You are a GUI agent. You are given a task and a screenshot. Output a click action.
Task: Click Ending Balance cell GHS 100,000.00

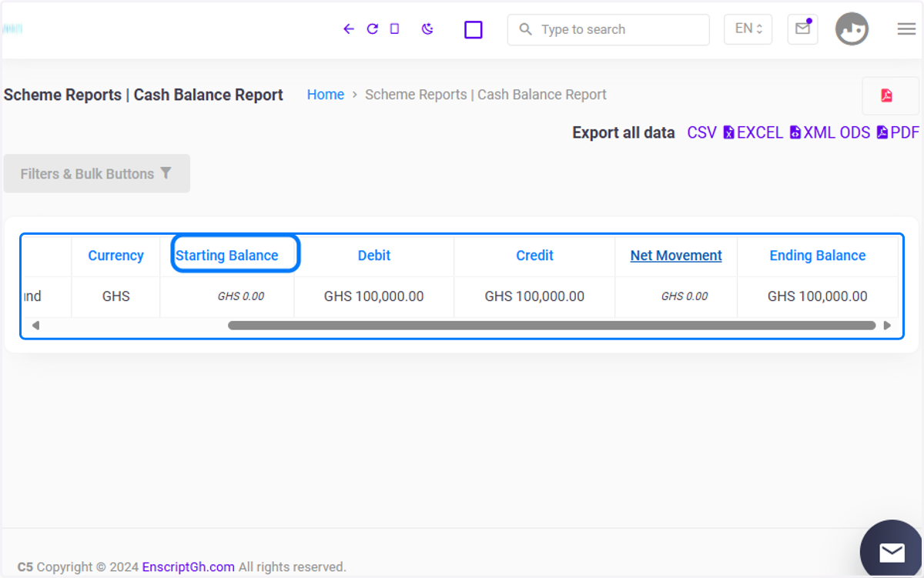coord(818,296)
